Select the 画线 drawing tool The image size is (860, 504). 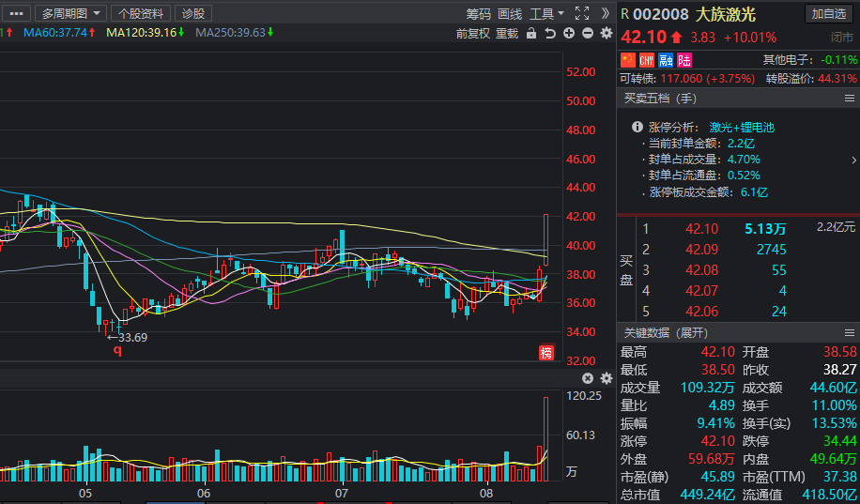point(510,14)
